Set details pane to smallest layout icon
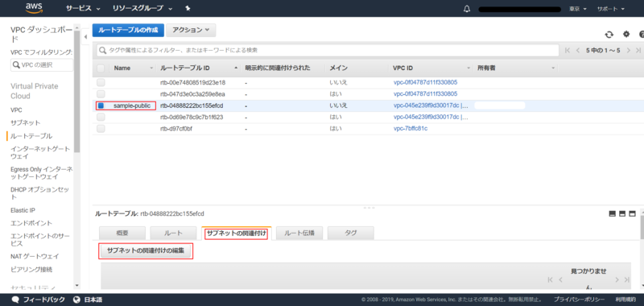The image size is (644, 306). tap(613, 213)
